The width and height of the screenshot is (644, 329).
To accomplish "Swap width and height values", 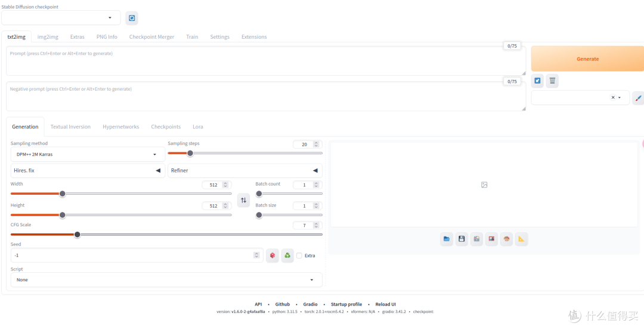I will point(243,201).
